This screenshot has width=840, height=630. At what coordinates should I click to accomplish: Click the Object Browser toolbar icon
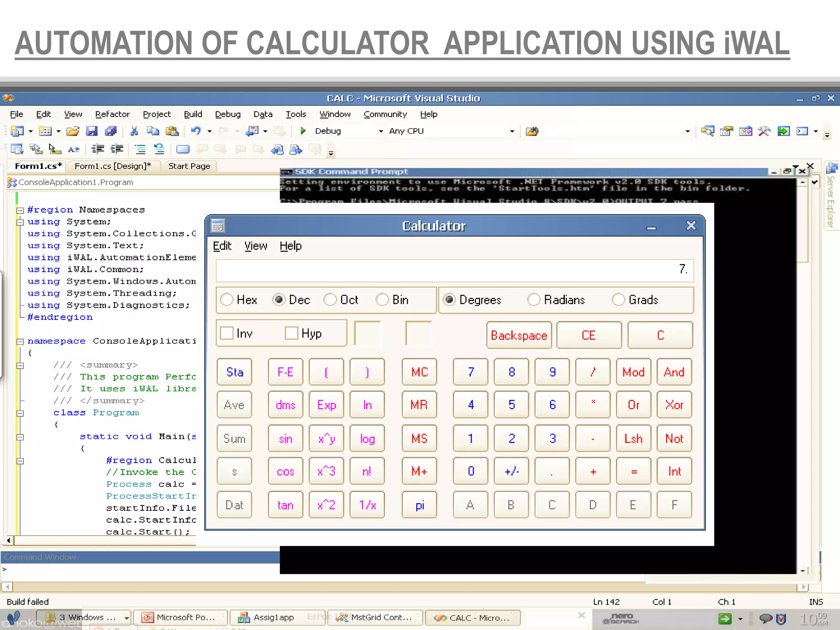coord(746,131)
